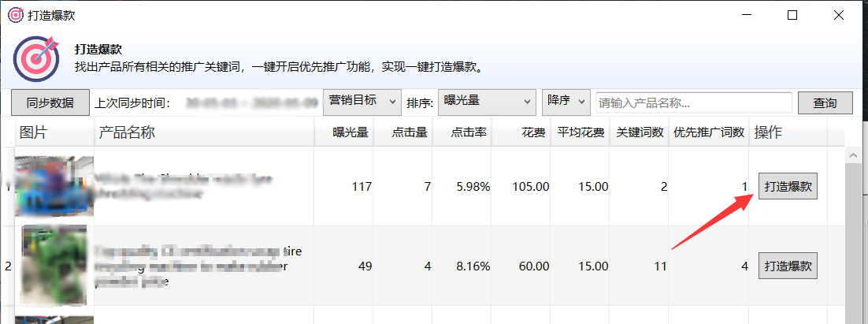Click 打造爆款 button for first product
The width and height of the screenshot is (868, 324).
tap(788, 187)
